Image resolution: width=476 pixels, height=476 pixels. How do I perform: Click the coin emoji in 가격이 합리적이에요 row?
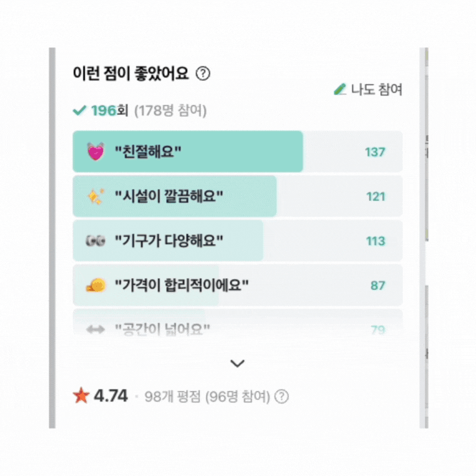tap(95, 285)
